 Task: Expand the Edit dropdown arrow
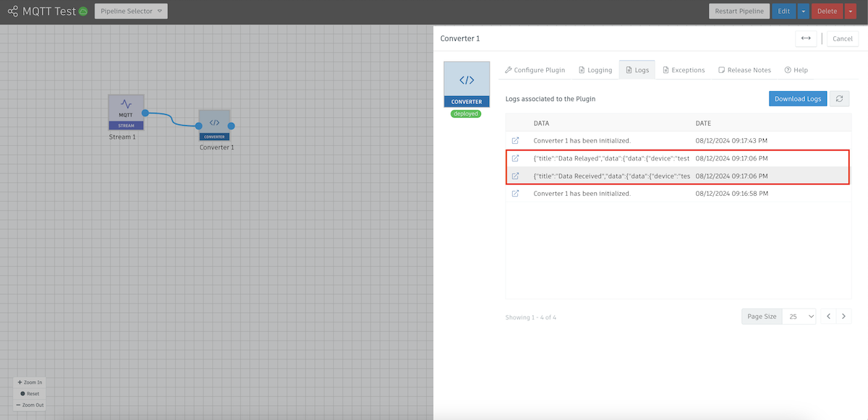[x=803, y=12]
